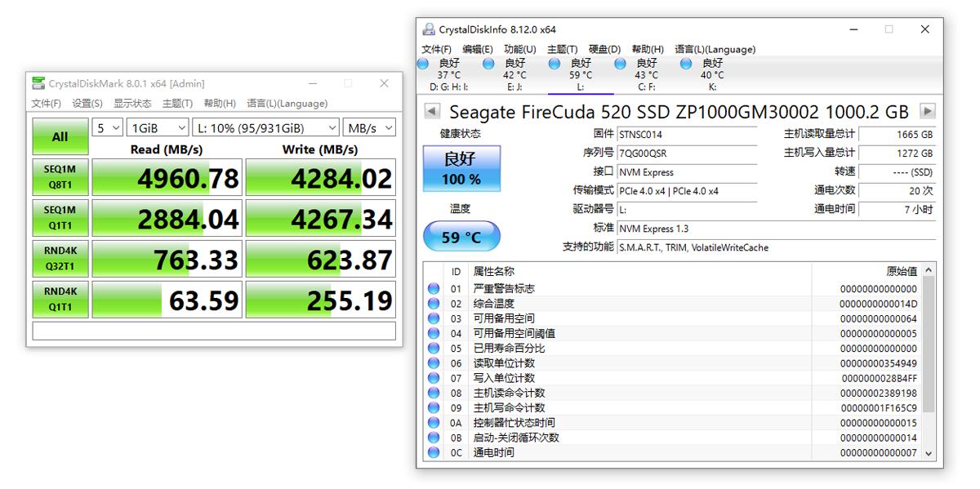Open the 语言(L)(Language) menu in CrystalDiskInfo
The width and height of the screenshot is (980, 489).
click(x=717, y=49)
